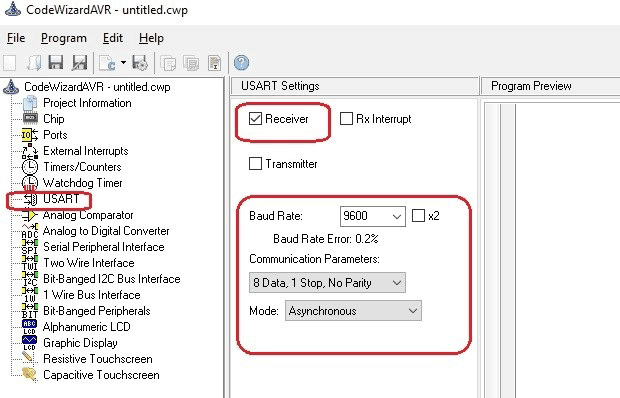The width and height of the screenshot is (620, 398).
Task: Select Chip label in tree
Action: click(53, 119)
